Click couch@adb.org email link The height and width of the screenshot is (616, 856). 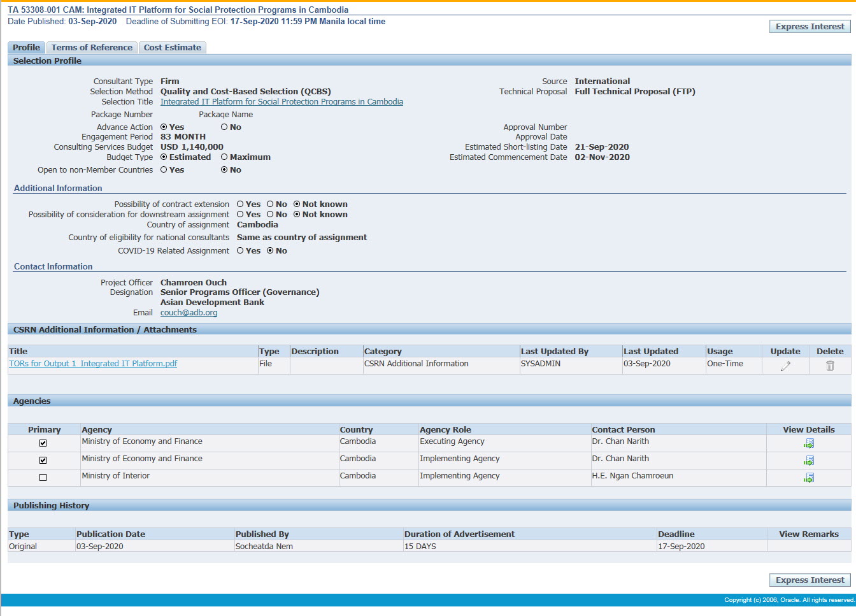pos(189,313)
